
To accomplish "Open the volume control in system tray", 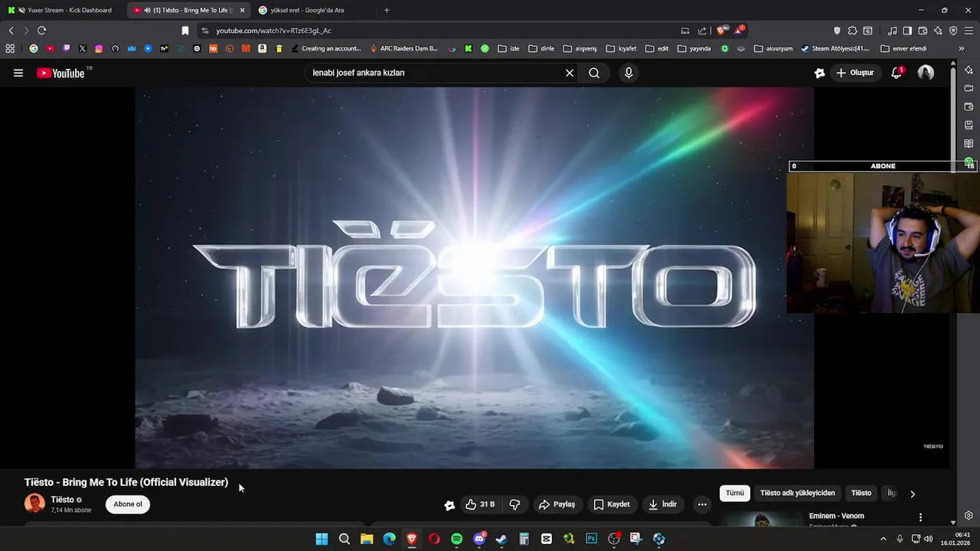I will 929,539.
